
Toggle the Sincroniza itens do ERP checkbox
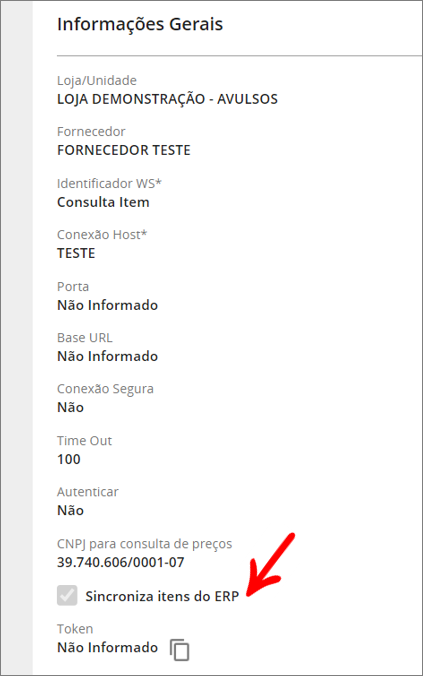(x=67, y=595)
